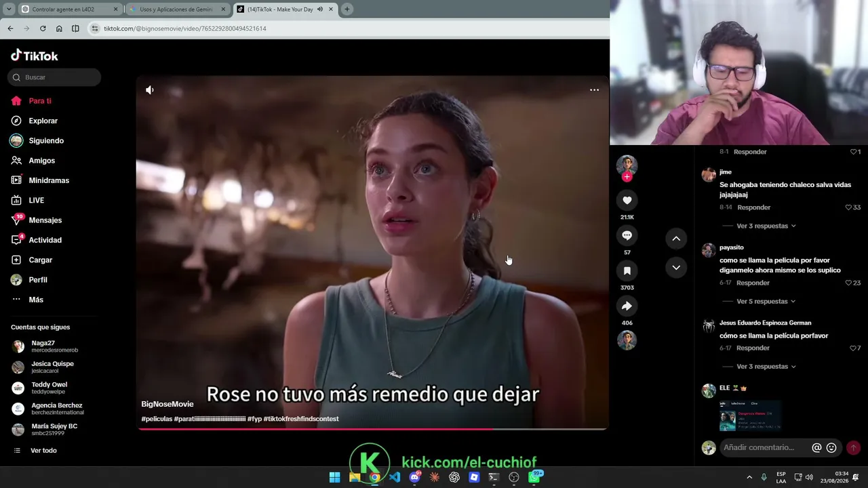Reply to Jesus Eduardo's comment with Responder
This screenshot has height=488, width=868.
click(753, 348)
